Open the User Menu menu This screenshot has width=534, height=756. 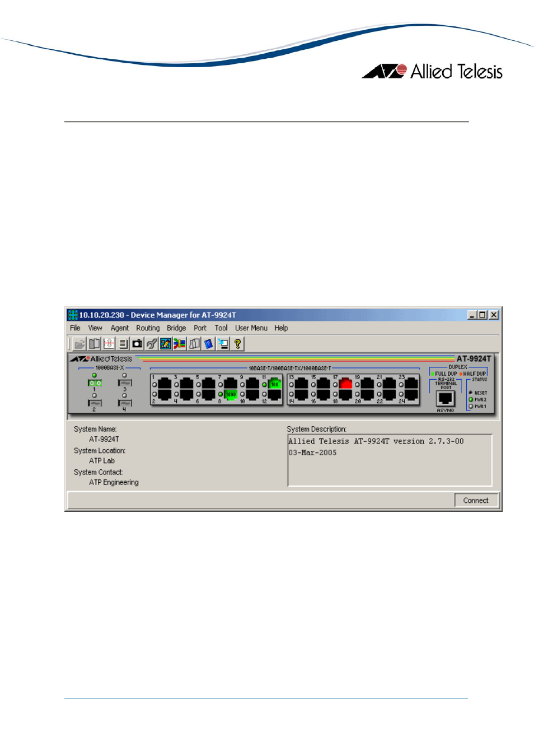pos(251,328)
